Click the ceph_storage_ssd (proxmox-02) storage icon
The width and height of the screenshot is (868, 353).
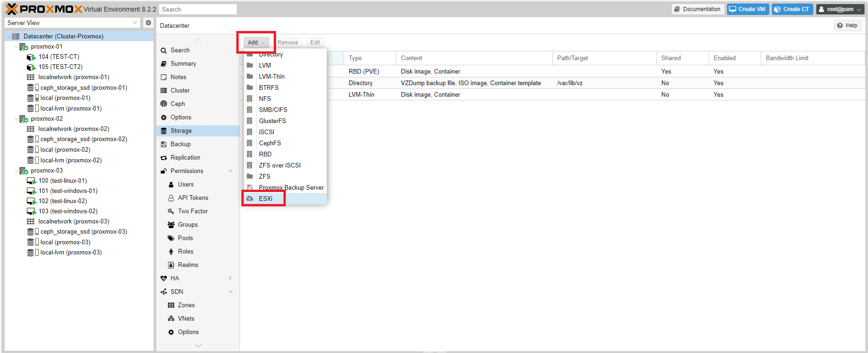[33, 139]
